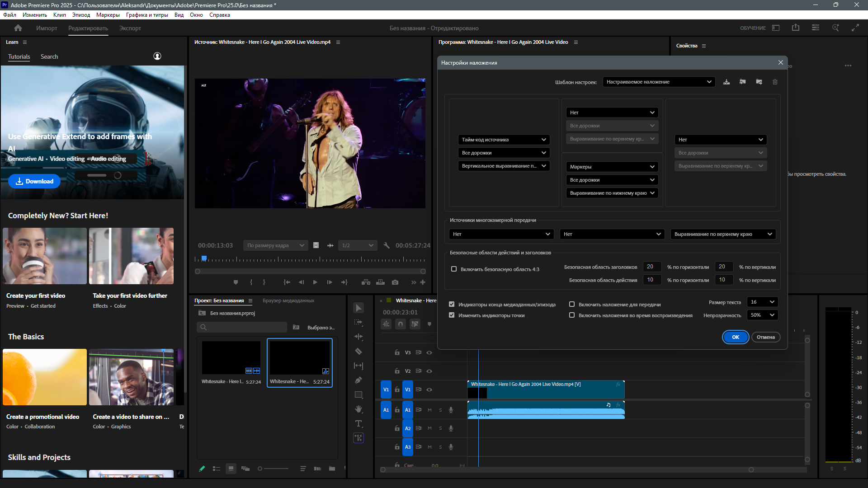Open the opacity 50% dropdown

pos(762,315)
